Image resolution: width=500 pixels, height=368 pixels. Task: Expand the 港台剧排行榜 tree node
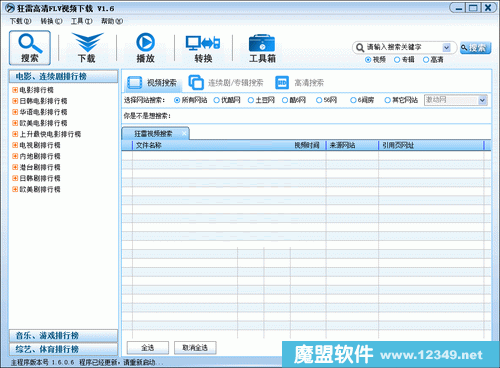pos(15,167)
